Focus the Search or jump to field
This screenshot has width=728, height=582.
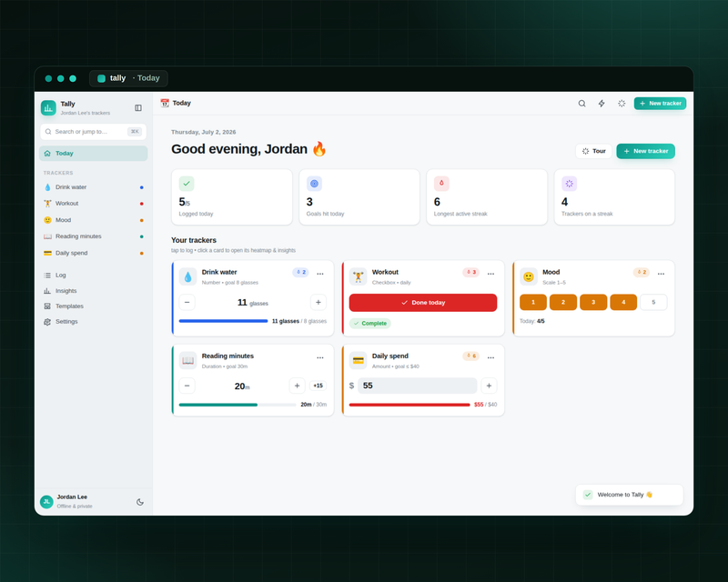click(x=94, y=132)
